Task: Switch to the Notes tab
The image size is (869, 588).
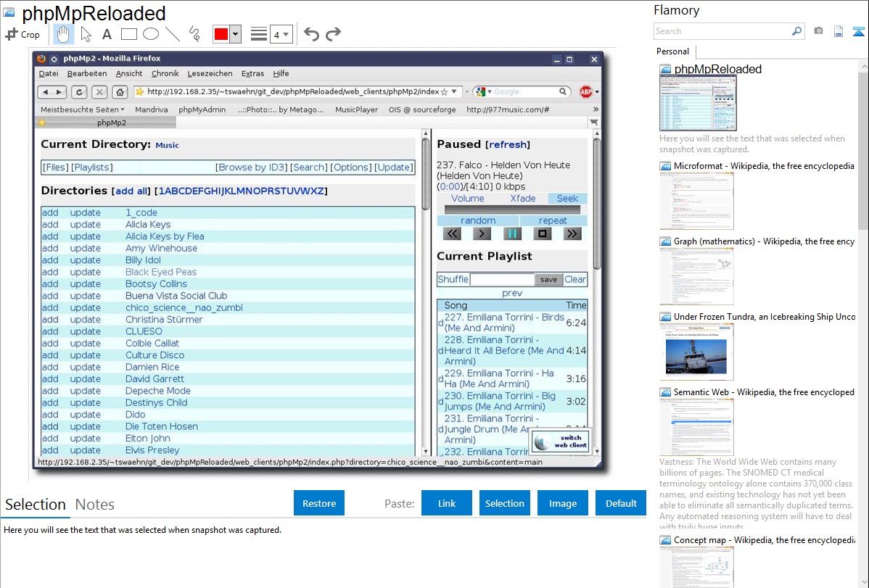Action: (x=95, y=505)
